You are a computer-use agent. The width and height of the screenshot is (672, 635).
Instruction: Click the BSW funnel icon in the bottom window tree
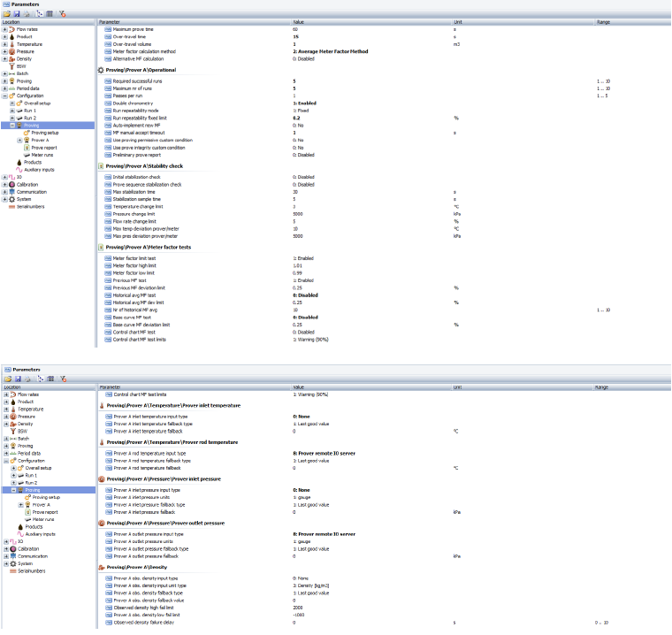tap(13, 432)
